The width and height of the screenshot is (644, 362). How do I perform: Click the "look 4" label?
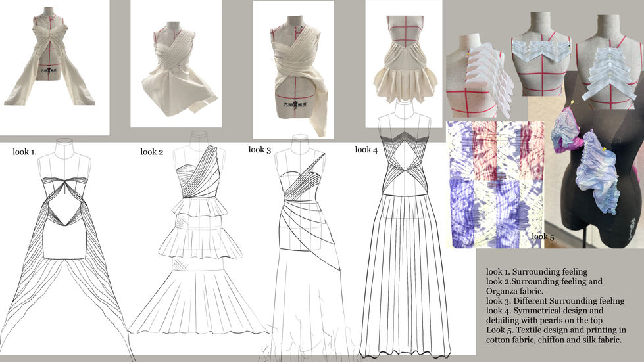point(366,150)
